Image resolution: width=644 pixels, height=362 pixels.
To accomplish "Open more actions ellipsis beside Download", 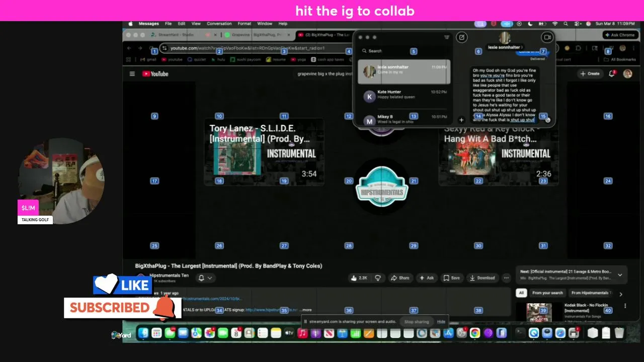I will (x=506, y=278).
